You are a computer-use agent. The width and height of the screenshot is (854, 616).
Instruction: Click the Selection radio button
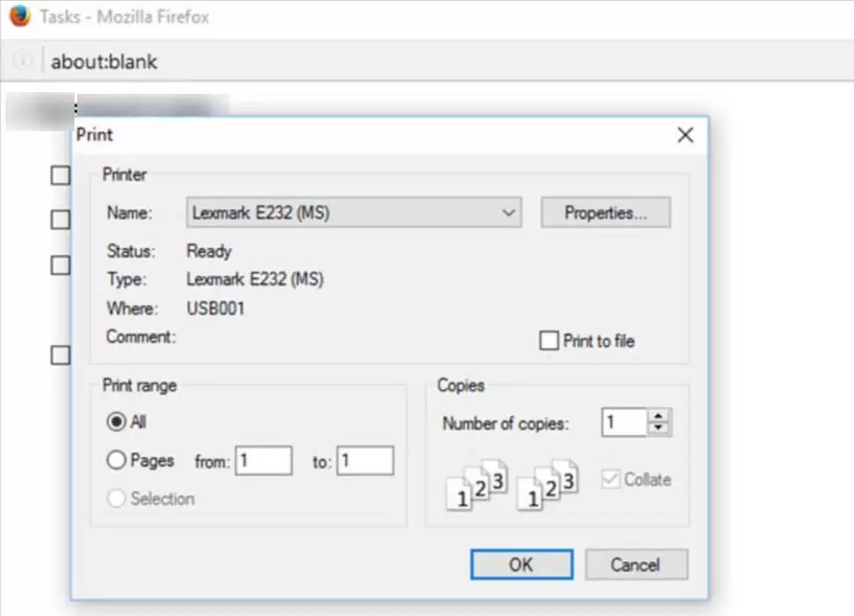(x=116, y=498)
